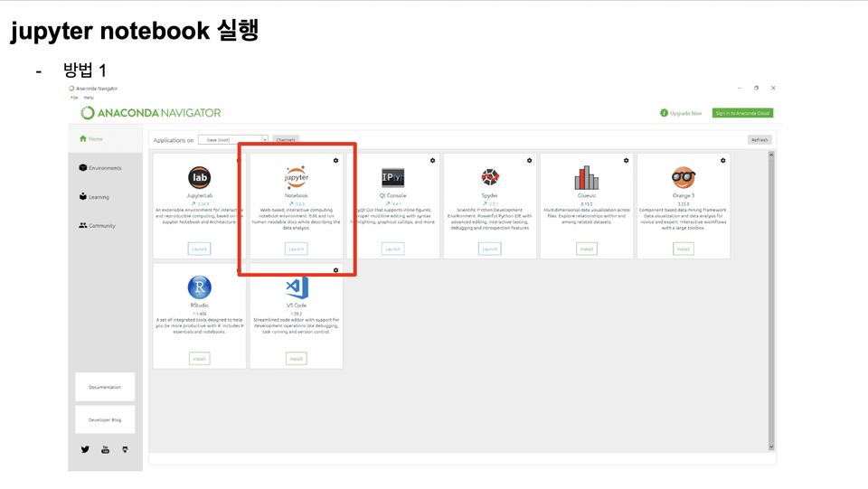868x489 pixels.
Task: Install RStudio
Action: [199, 359]
